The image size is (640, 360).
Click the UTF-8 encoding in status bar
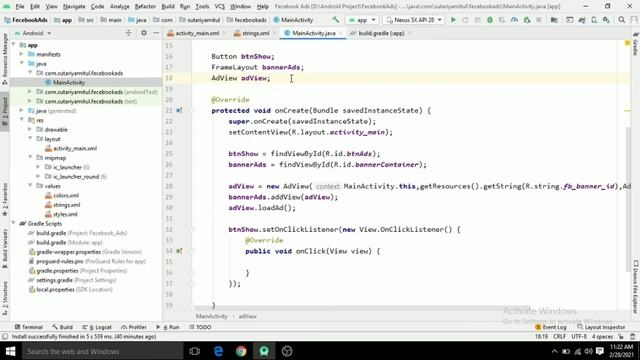(x=579, y=336)
